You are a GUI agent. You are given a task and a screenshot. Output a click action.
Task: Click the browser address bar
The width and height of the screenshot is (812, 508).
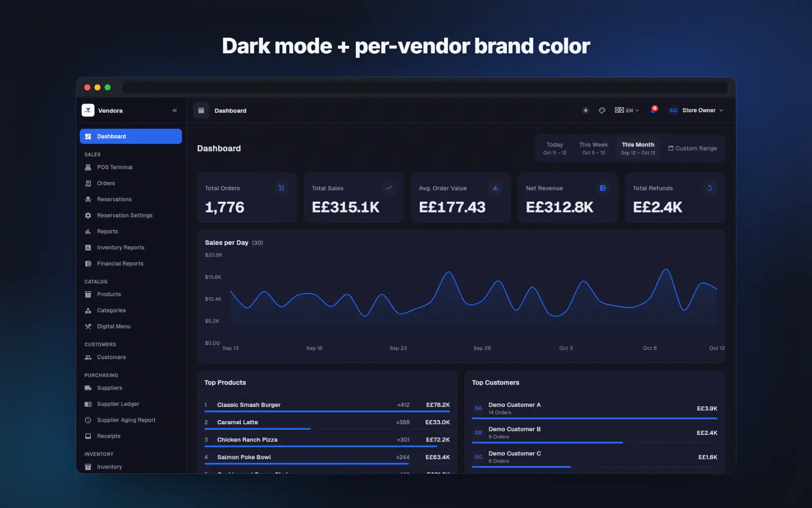point(425,87)
